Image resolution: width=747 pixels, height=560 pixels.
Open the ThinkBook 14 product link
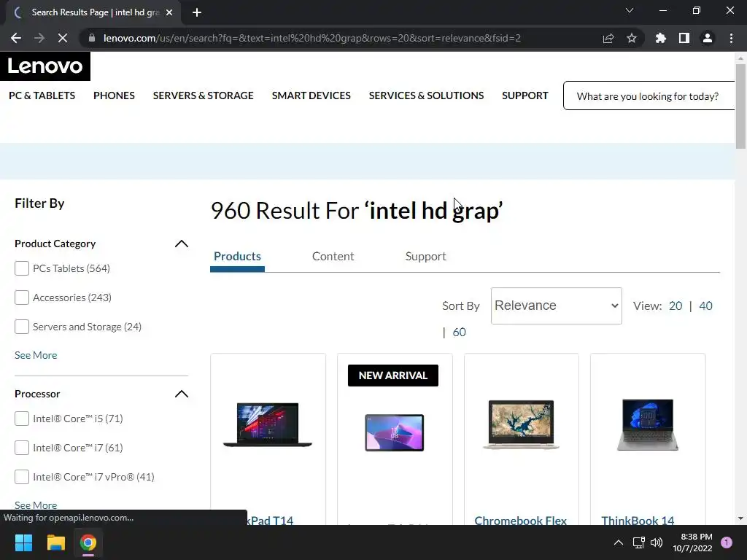(x=638, y=520)
